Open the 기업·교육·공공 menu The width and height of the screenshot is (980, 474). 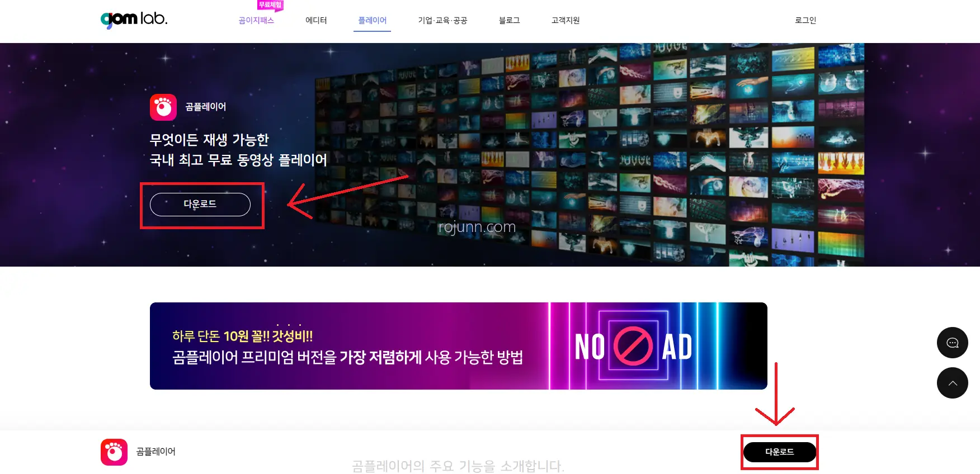pyautogui.click(x=442, y=21)
